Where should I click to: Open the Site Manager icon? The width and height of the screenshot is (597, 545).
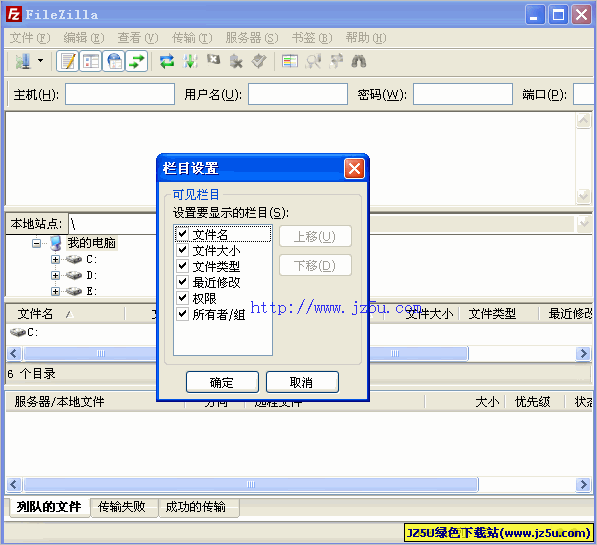[23, 61]
